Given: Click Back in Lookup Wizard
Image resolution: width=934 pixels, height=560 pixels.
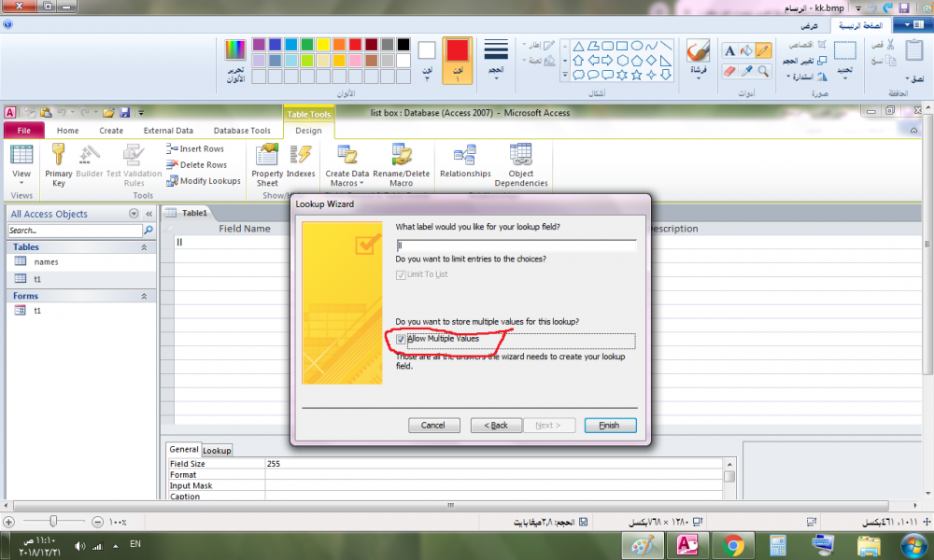Looking at the screenshot, I should coord(496,426).
